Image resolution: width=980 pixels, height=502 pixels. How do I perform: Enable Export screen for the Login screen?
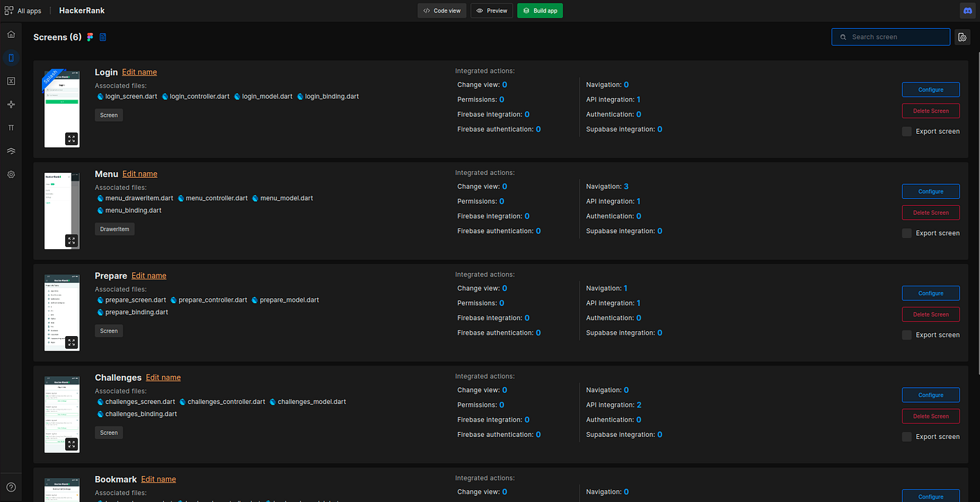[x=906, y=131]
